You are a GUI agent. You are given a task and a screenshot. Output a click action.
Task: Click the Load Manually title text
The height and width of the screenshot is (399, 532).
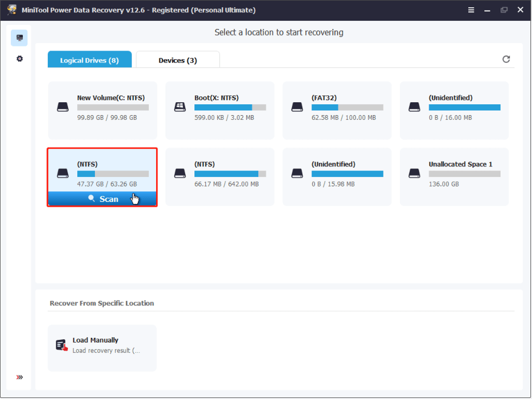95,340
